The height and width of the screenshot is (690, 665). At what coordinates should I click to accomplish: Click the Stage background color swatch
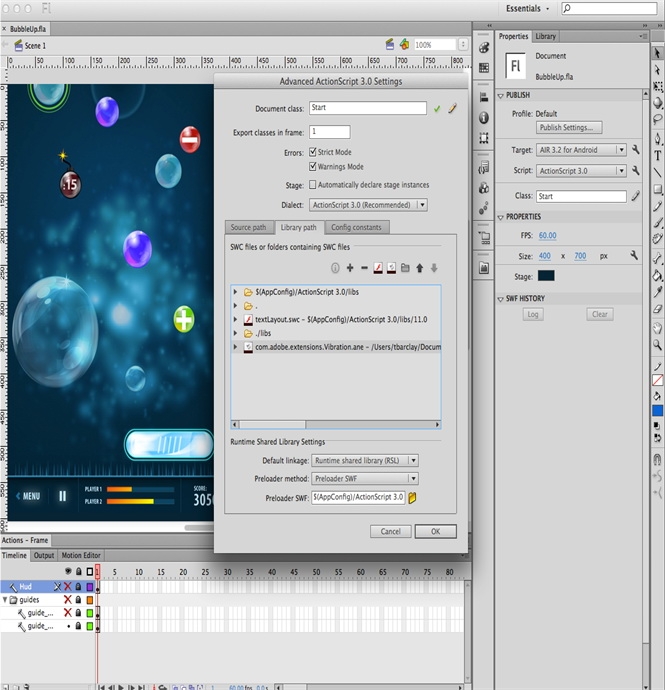546,276
